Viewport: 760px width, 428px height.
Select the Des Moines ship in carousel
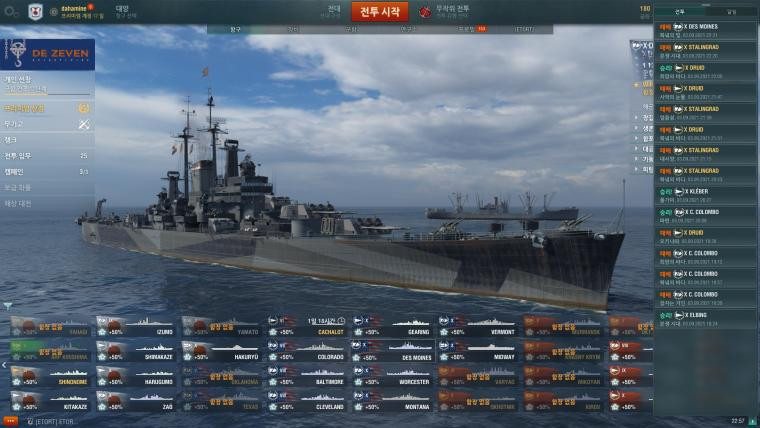coord(393,351)
